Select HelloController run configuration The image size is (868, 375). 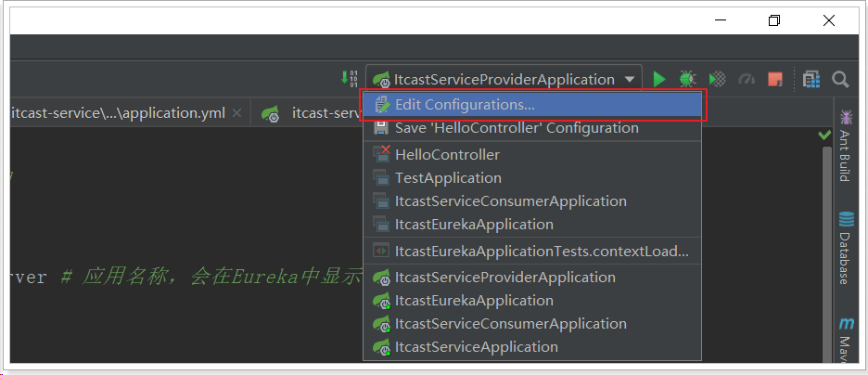click(x=447, y=155)
